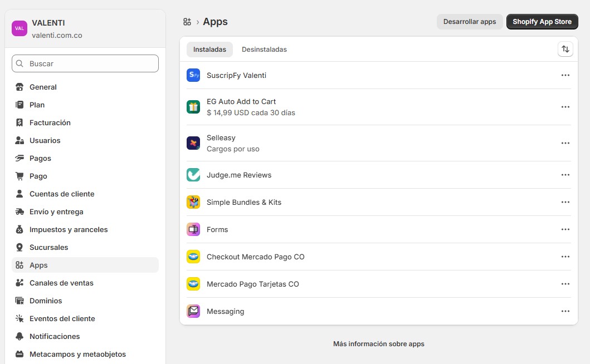
Task: Click the Envío y entrega truck icon
Action: pyautogui.click(x=19, y=211)
